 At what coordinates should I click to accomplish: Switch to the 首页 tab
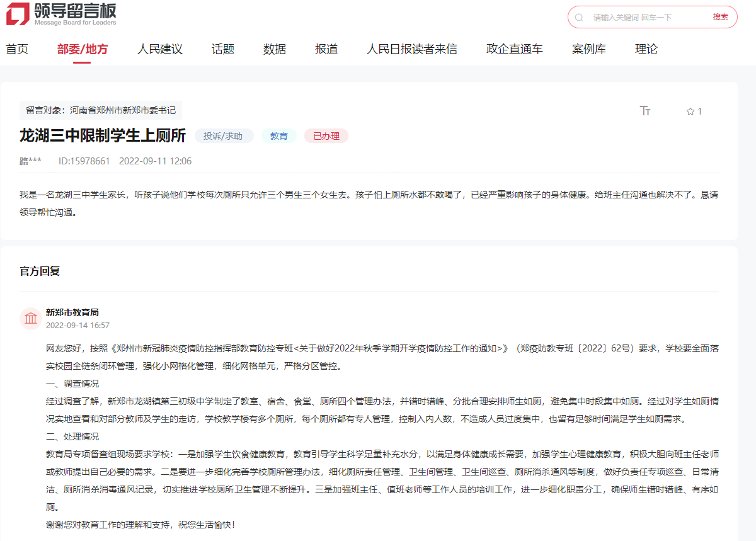point(18,48)
